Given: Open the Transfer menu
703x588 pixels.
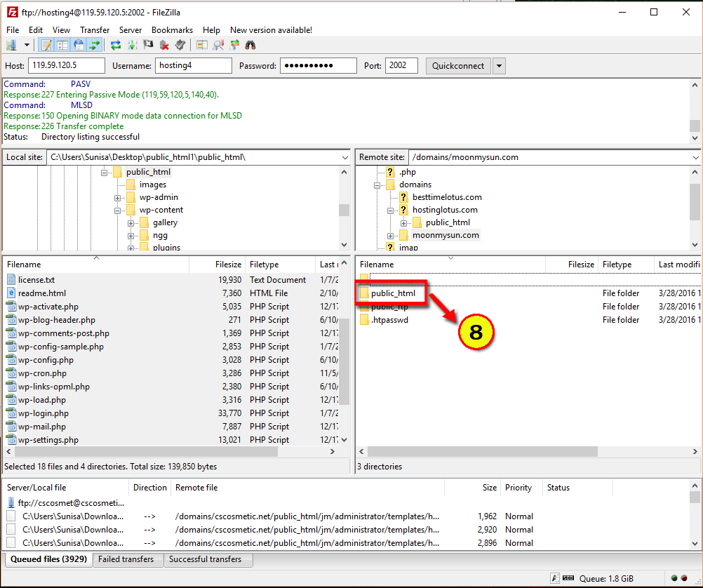Looking at the screenshot, I should (x=95, y=30).
